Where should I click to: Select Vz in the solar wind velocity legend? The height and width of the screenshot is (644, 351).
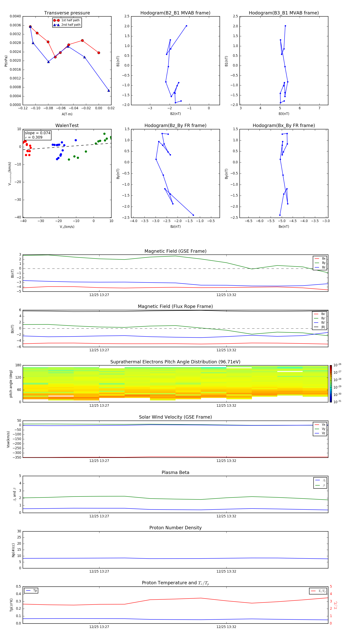320,433
